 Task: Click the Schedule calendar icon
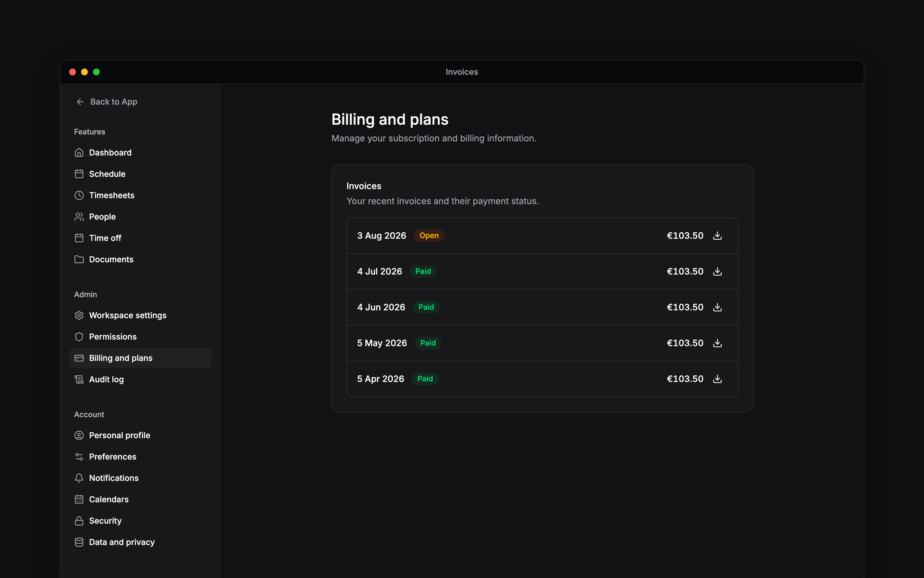[x=79, y=174]
